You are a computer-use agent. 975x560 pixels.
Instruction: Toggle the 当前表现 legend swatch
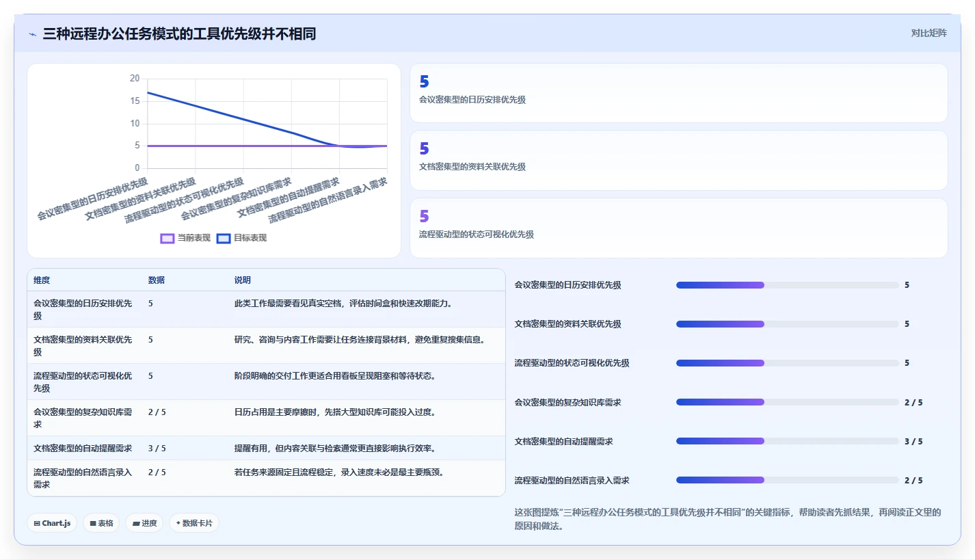[x=168, y=238]
